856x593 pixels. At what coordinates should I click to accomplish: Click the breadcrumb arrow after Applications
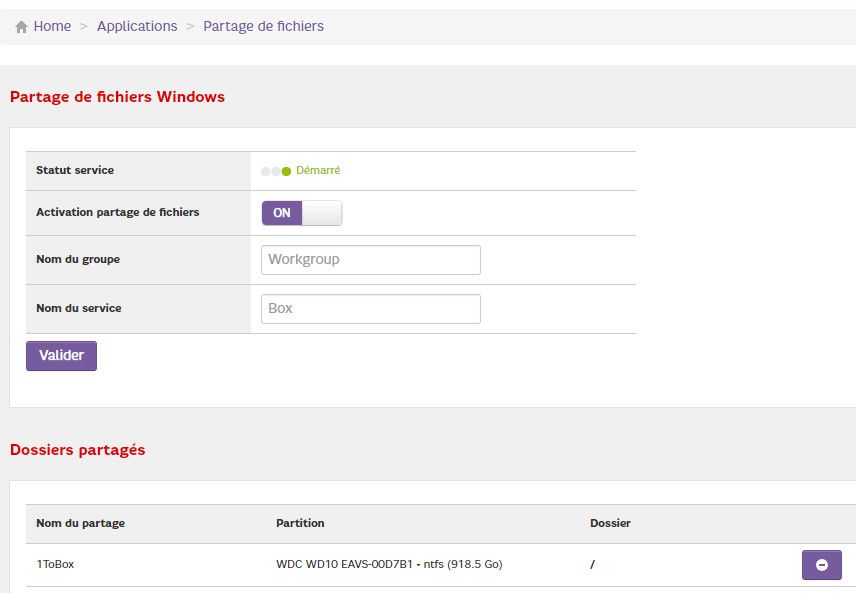point(190,27)
